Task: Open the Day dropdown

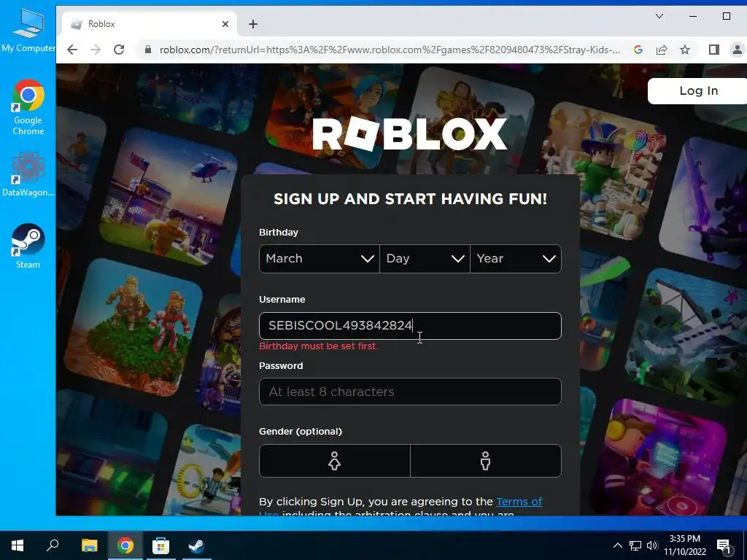Action: pos(425,259)
